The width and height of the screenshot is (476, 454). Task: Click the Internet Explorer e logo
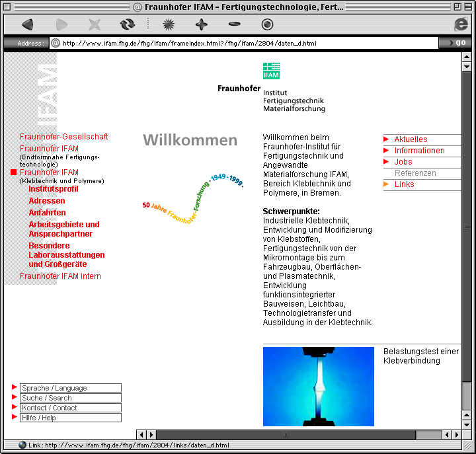click(461, 24)
